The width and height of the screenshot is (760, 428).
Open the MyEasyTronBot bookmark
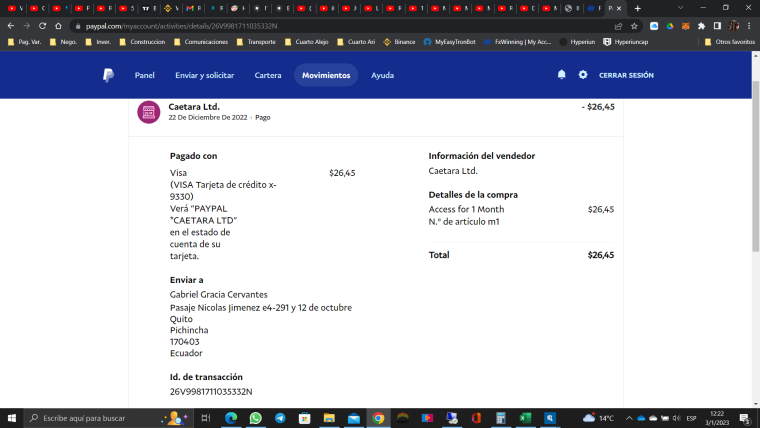point(449,42)
